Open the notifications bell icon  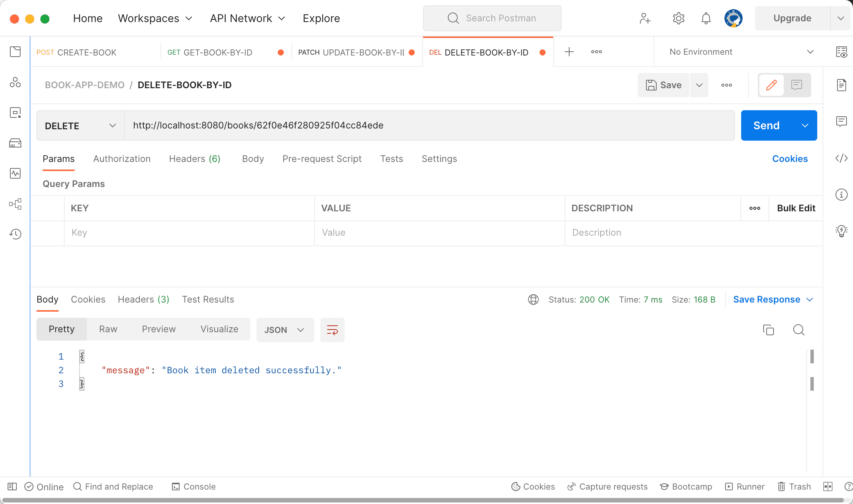706,18
